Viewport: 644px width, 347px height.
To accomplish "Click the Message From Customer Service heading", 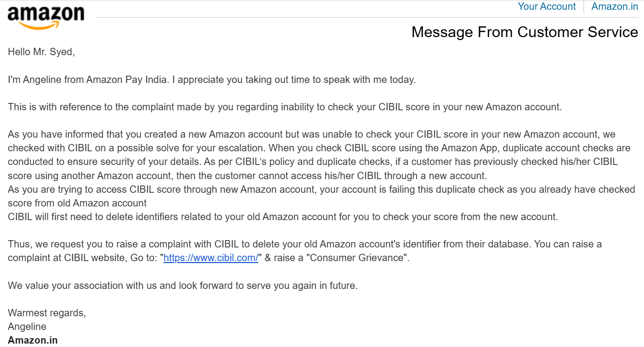I will tap(524, 32).
